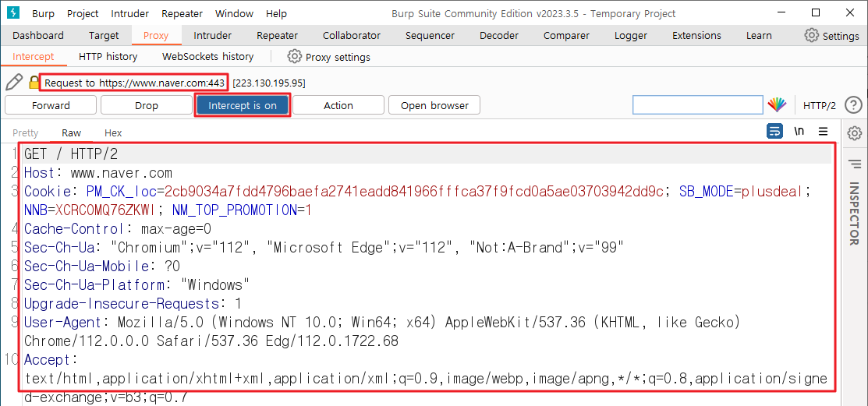868x406 pixels.
Task: Expand the Inspector side panel
Action: point(854,214)
